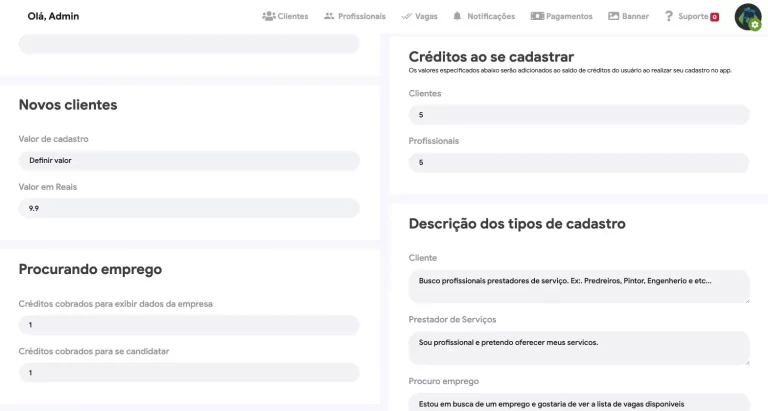Click the Suporte question mark icon
768x411 pixels.
coord(669,16)
